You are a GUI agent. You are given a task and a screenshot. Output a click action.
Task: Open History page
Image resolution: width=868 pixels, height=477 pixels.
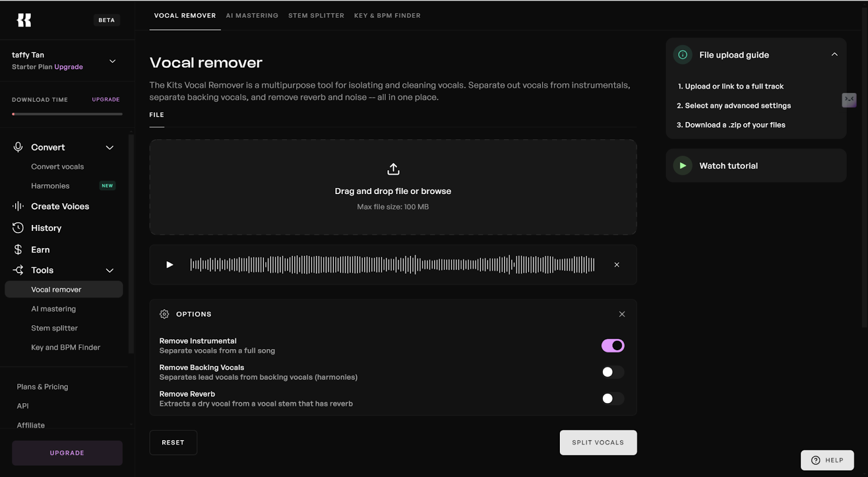click(46, 228)
